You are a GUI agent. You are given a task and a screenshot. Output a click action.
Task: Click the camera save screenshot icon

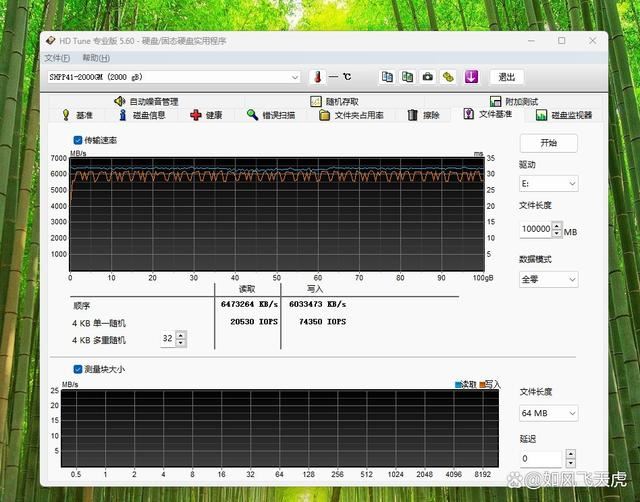tap(427, 77)
